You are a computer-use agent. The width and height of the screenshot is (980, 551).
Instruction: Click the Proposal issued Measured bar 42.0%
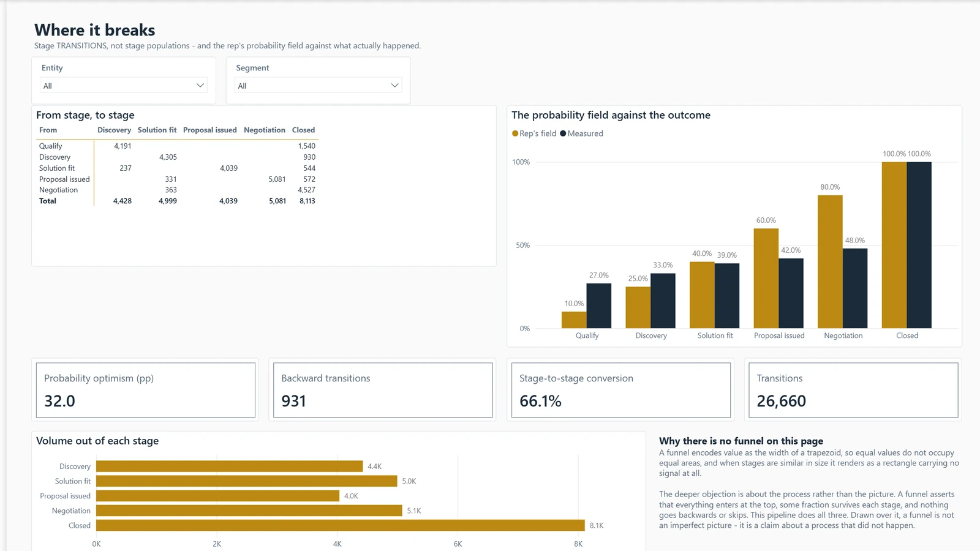[791, 293]
